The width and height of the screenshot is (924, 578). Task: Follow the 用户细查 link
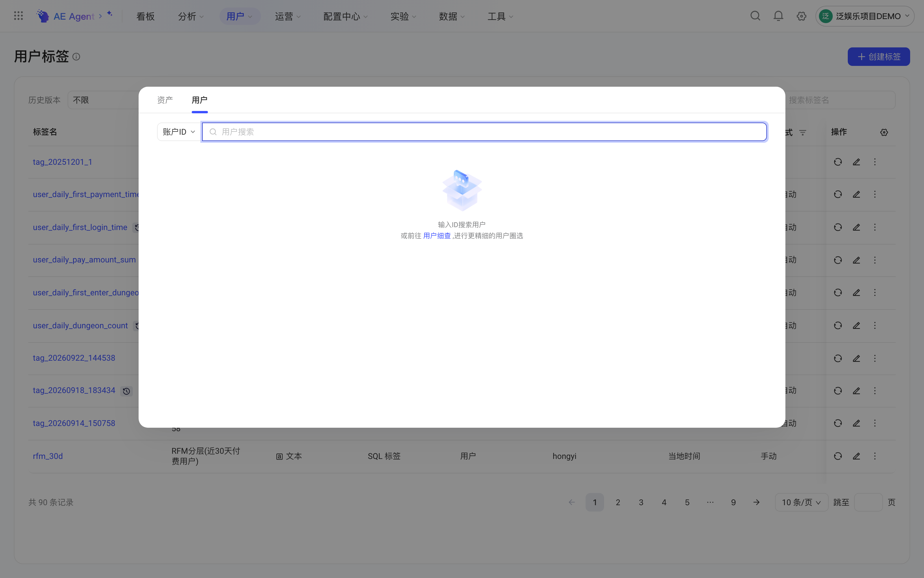(437, 236)
